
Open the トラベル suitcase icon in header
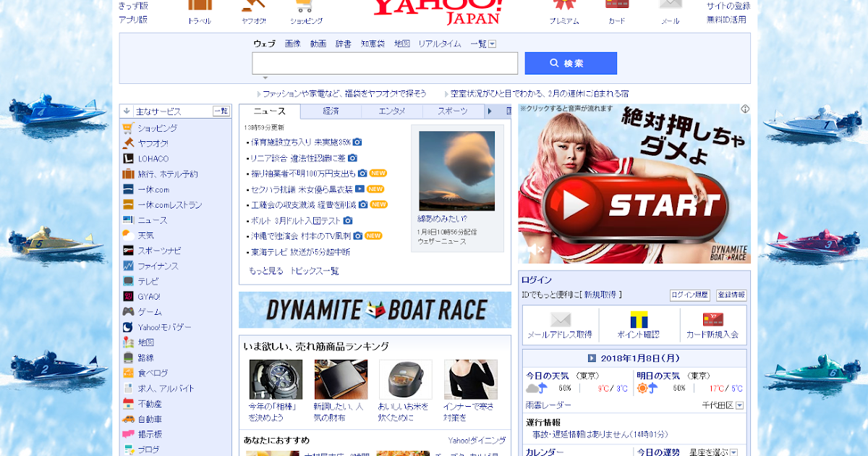200,5
